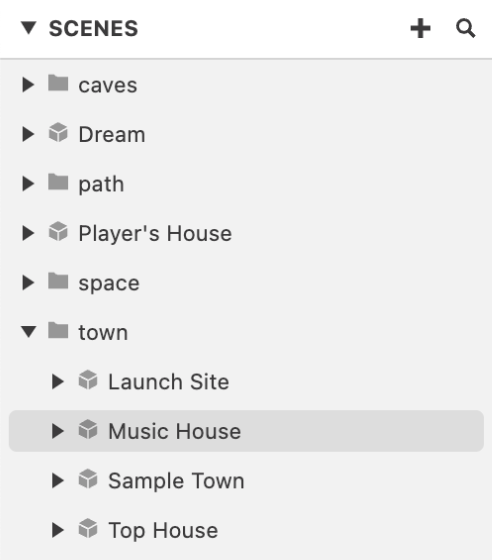Expand the Dream scene arrow
The image size is (492, 560).
coord(28,134)
